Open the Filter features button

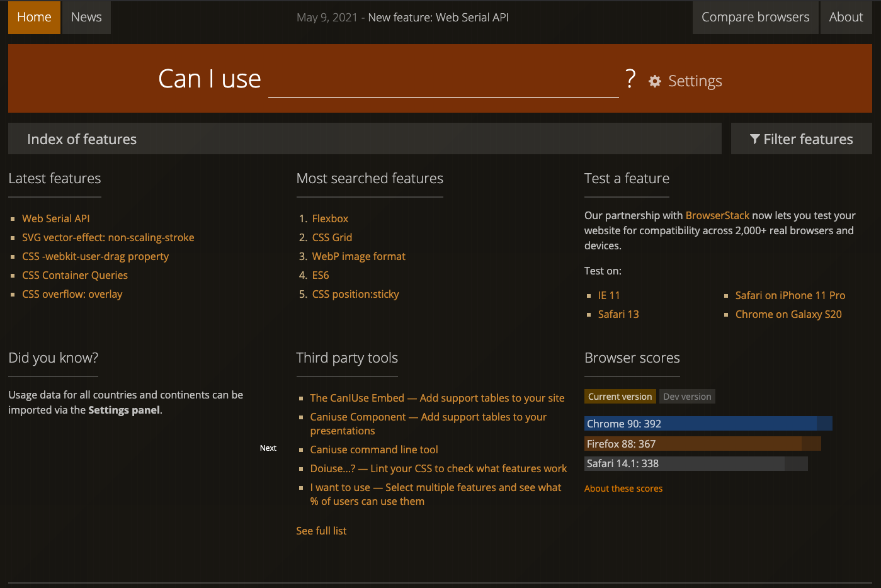point(802,139)
